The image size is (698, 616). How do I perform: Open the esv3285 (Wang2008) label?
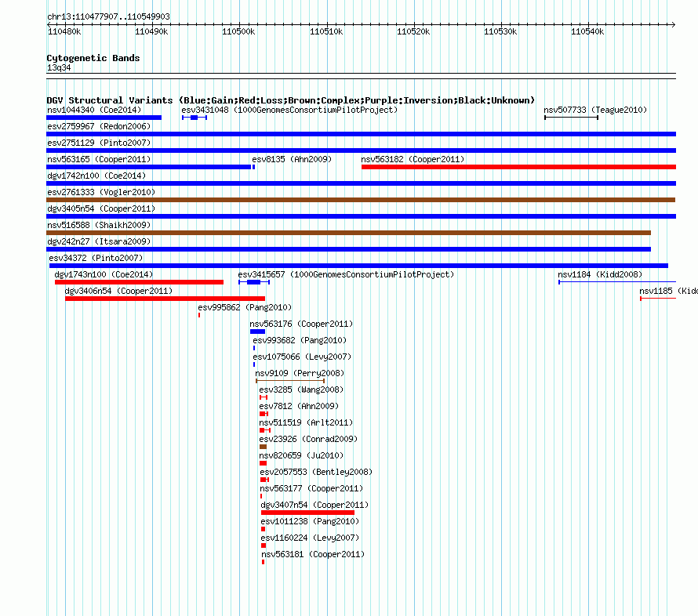pos(301,390)
